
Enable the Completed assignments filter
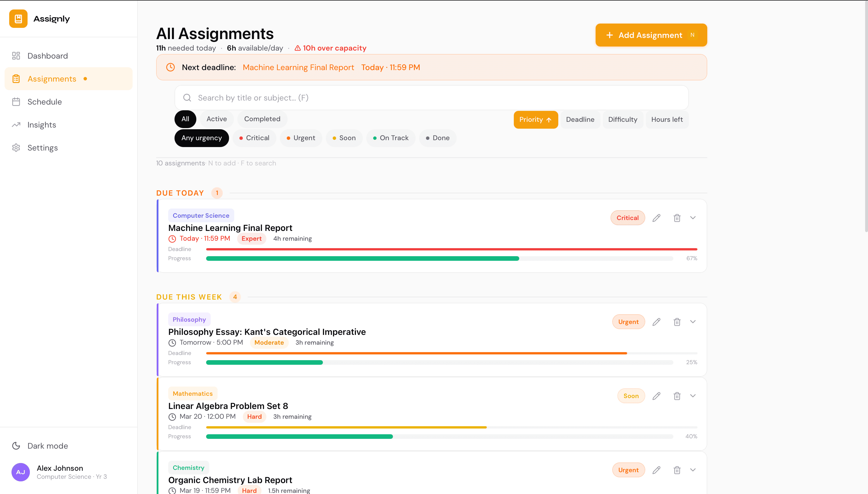point(262,119)
